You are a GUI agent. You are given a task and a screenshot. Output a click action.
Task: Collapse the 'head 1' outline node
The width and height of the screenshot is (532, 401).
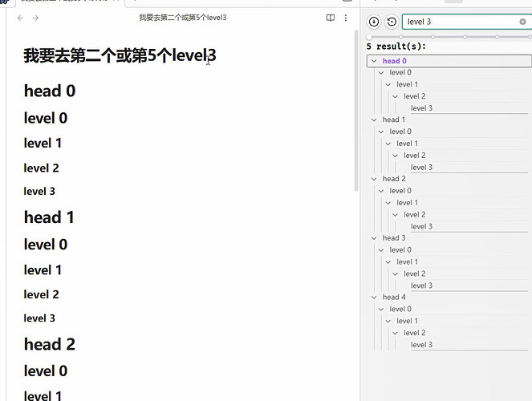[x=375, y=120]
